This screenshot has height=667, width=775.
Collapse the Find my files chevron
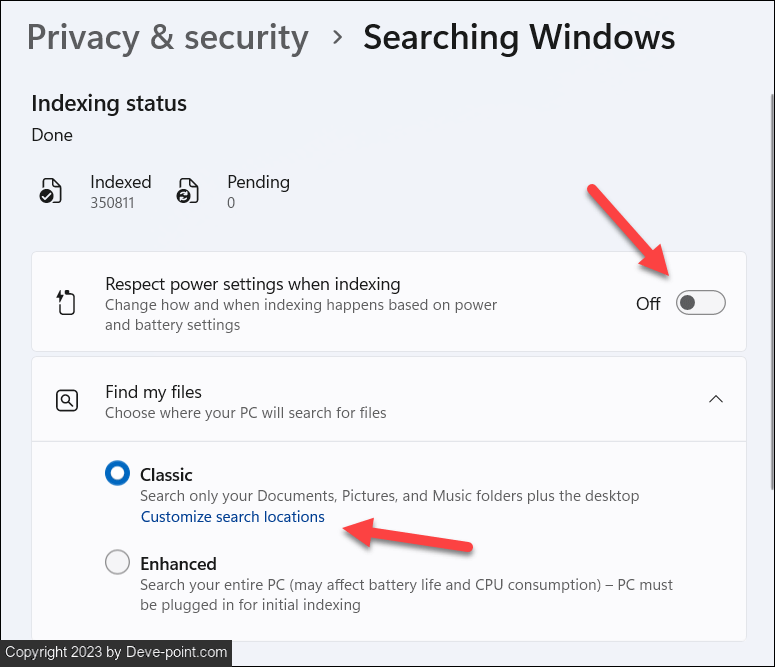point(715,399)
